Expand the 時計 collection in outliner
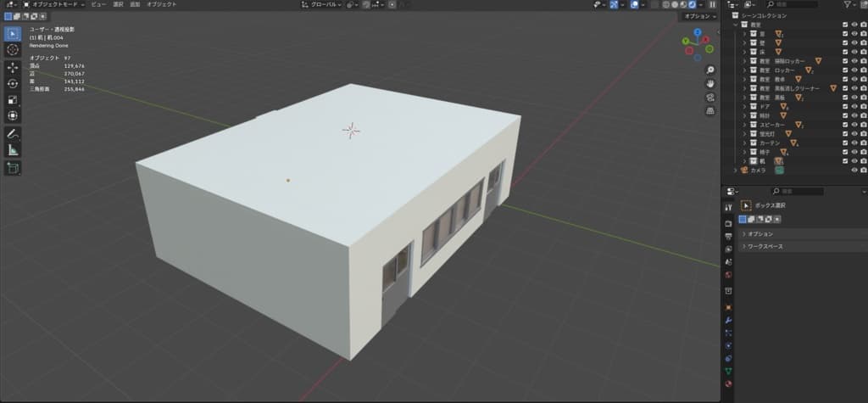868x403 pixels. tap(744, 116)
